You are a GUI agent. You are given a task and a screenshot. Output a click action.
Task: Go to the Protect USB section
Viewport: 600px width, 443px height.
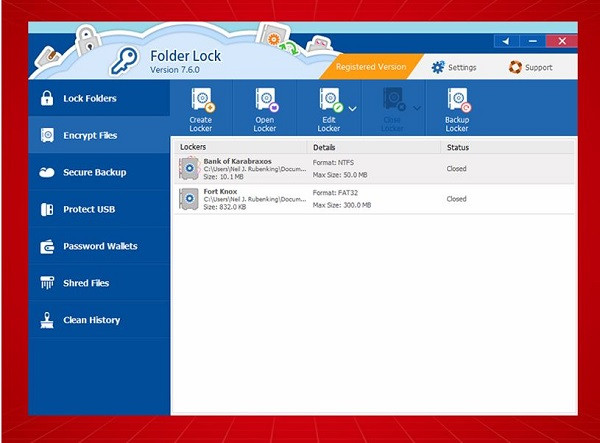pyautogui.click(x=99, y=209)
